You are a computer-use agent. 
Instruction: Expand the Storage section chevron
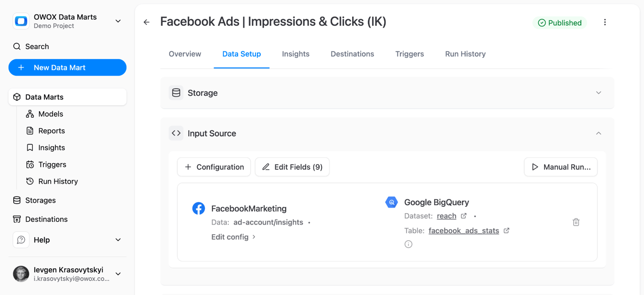pos(599,93)
